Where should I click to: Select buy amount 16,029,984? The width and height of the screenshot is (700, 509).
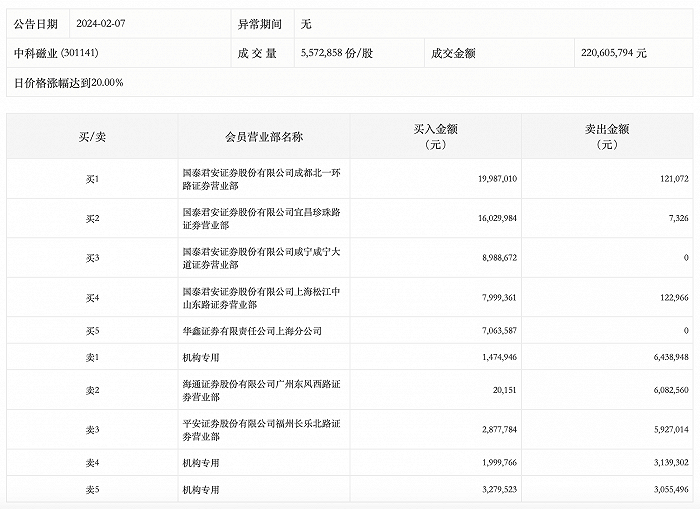click(497, 218)
